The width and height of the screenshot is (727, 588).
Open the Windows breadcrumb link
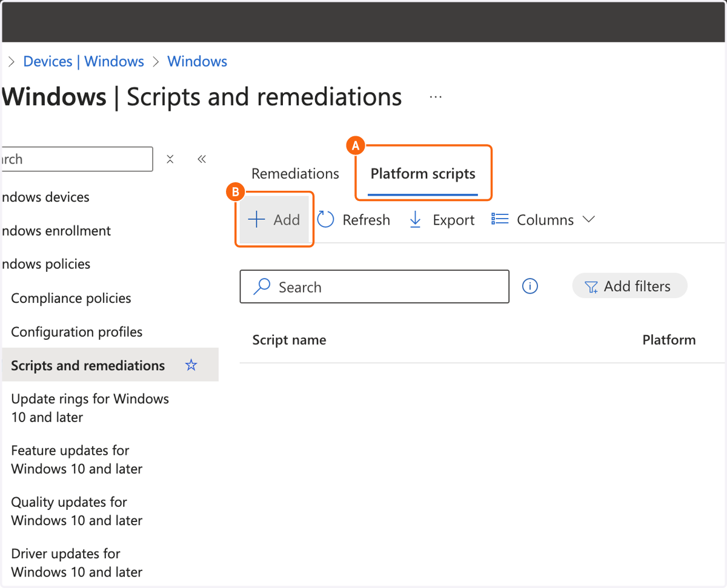[x=198, y=61]
